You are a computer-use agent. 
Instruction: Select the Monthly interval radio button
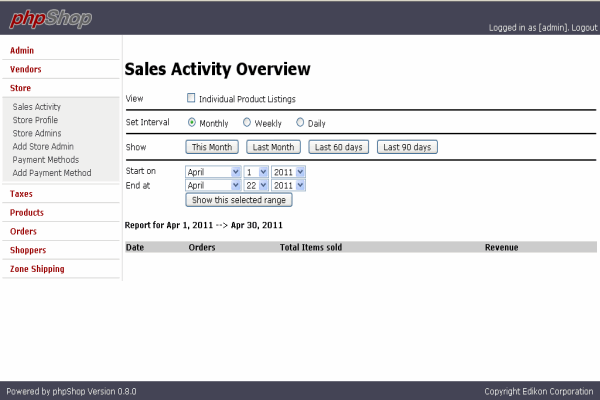(x=192, y=122)
